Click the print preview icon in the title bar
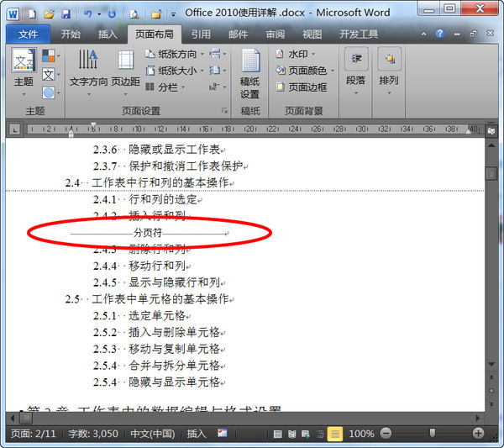 (134, 13)
